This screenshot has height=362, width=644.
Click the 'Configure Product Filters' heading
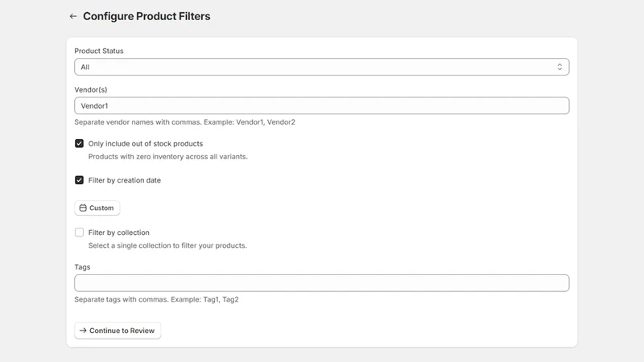pos(147,16)
